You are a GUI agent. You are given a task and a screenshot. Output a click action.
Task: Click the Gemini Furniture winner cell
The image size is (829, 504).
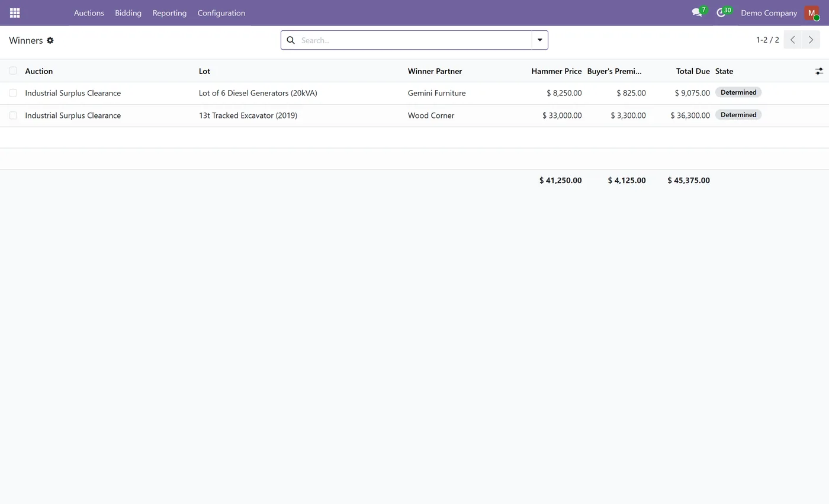[x=437, y=93]
